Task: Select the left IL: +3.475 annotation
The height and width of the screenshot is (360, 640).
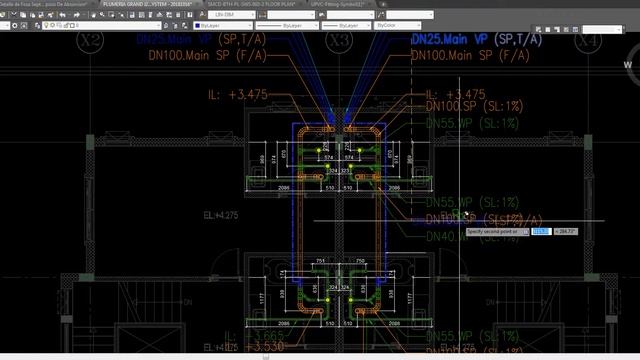Action: (x=238, y=94)
